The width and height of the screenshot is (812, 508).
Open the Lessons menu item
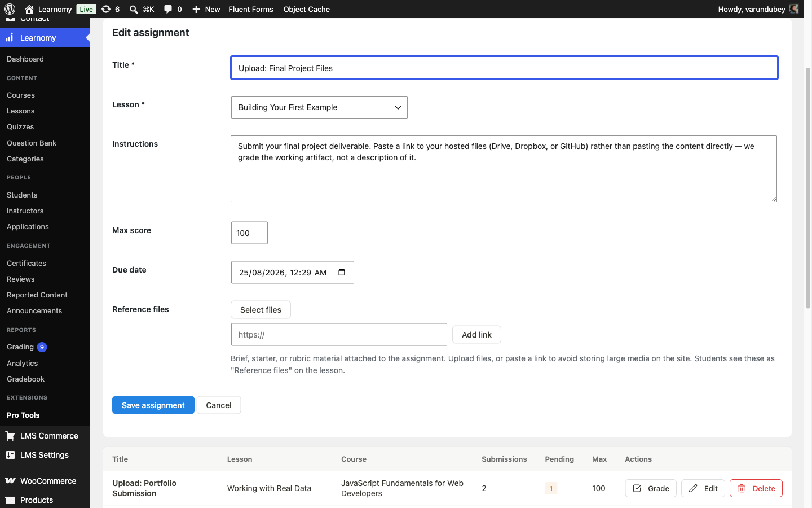pyautogui.click(x=21, y=111)
